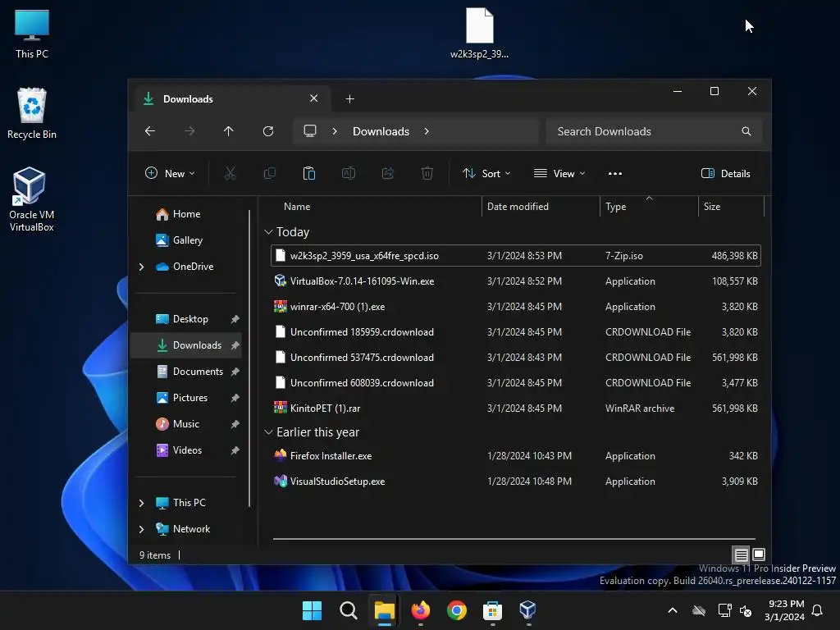Open Pictures in navigation pane
Viewport: 840px width, 630px height.
185,398
